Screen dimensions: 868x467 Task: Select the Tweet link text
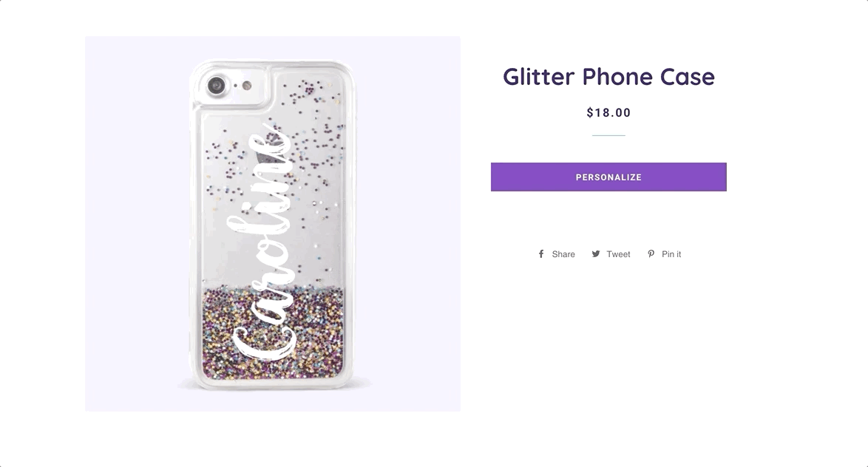coord(618,254)
